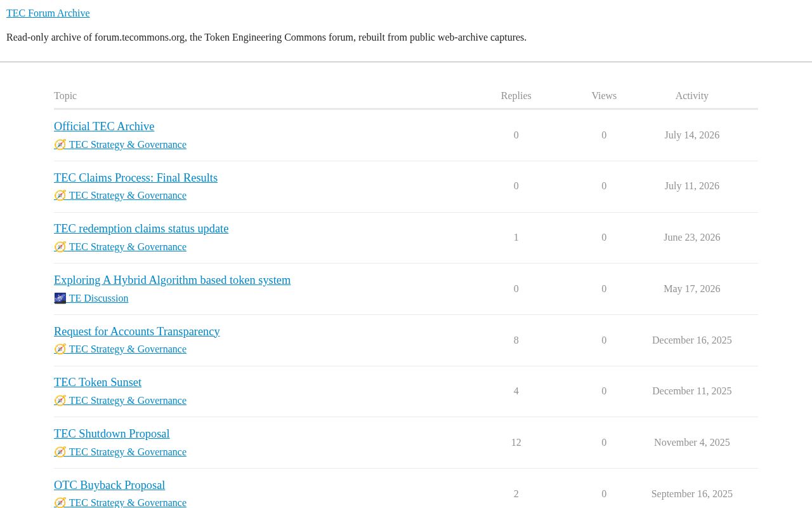Click reply count 1 for redemption claims update
This screenshot has width=812, height=508.
click(516, 237)
